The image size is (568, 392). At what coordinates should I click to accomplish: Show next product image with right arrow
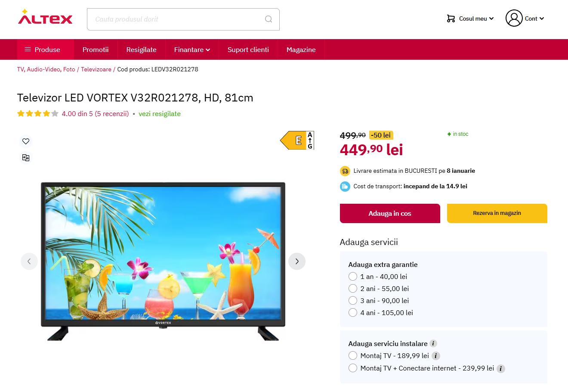coord(297,261)
